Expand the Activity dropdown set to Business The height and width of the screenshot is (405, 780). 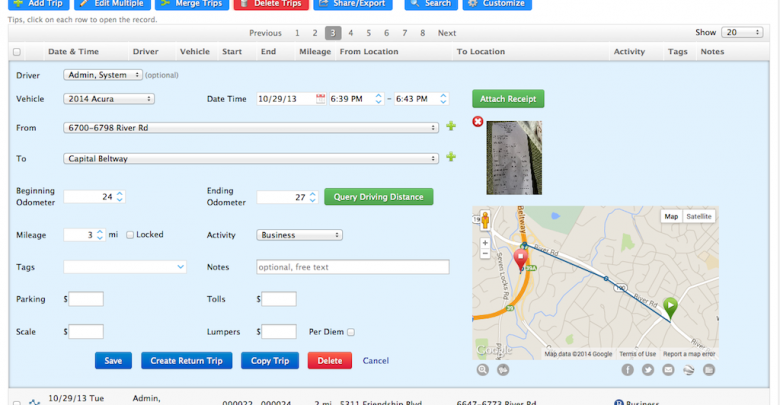pos(300,235)
